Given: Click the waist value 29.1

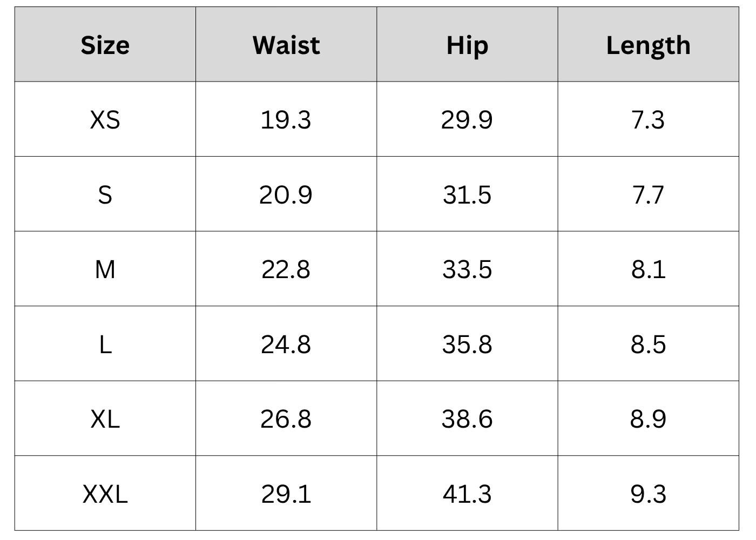Looking at the screenshot, I should (286, 494).
